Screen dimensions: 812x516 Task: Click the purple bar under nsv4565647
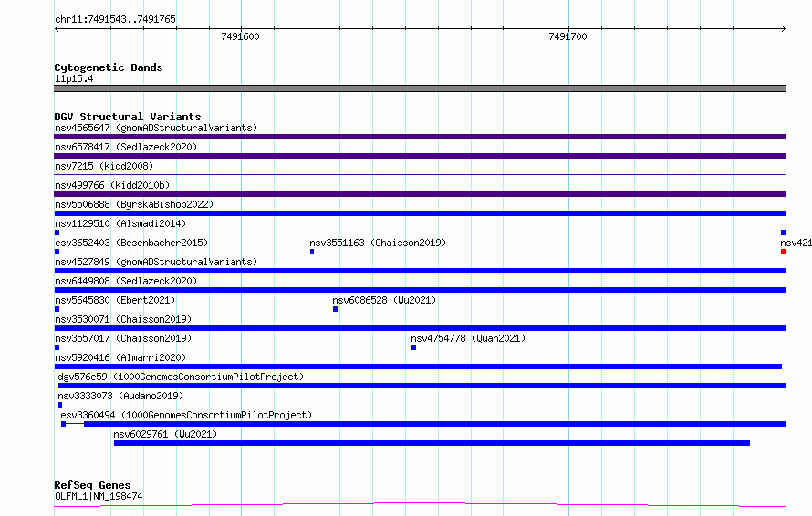(420, 137)
